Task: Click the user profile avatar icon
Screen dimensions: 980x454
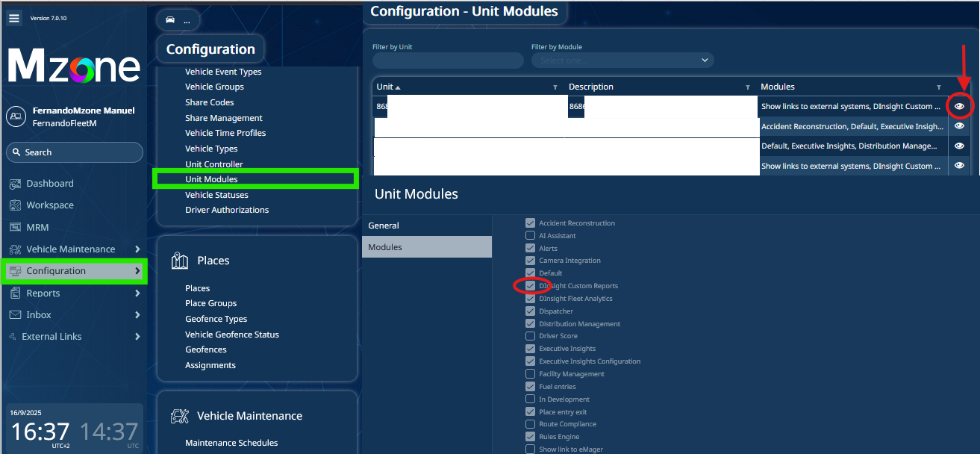Action: (16, 116)
